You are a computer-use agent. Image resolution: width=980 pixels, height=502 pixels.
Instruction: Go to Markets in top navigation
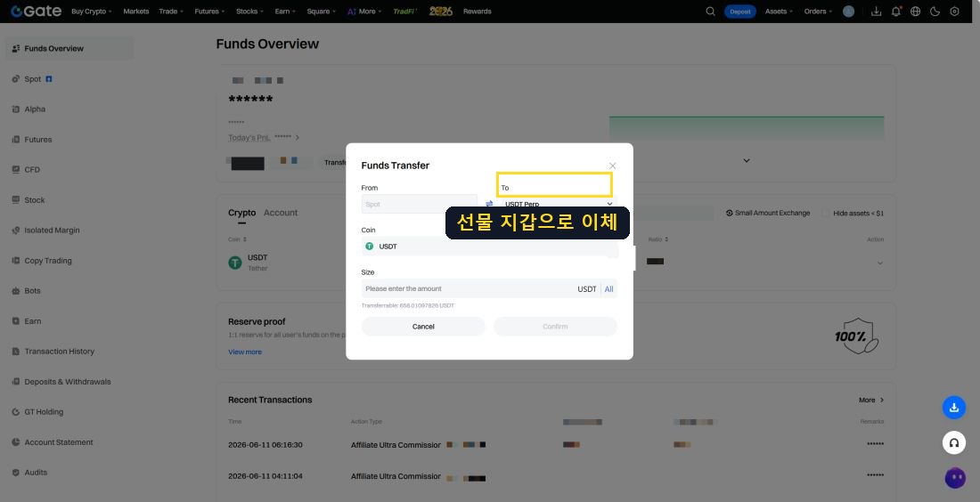[x=136, y=12]
